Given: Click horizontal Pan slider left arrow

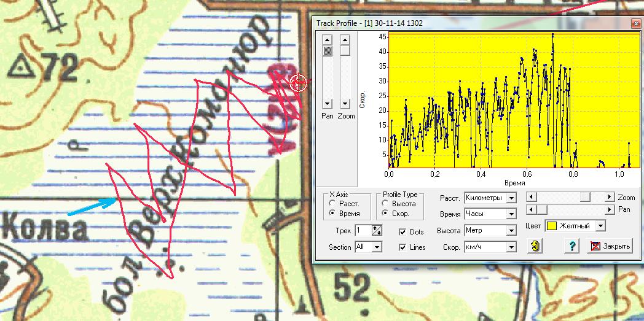Looking at the screenshot, I should [x=532, y=209].
